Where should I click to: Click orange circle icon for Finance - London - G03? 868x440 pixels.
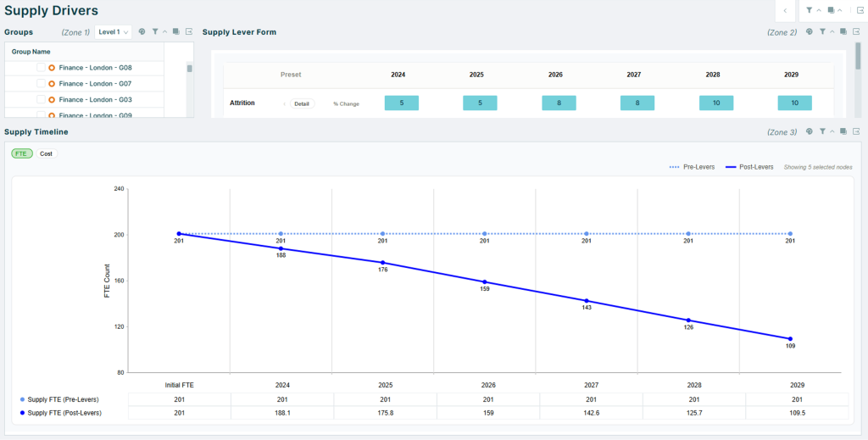point(52,100)
